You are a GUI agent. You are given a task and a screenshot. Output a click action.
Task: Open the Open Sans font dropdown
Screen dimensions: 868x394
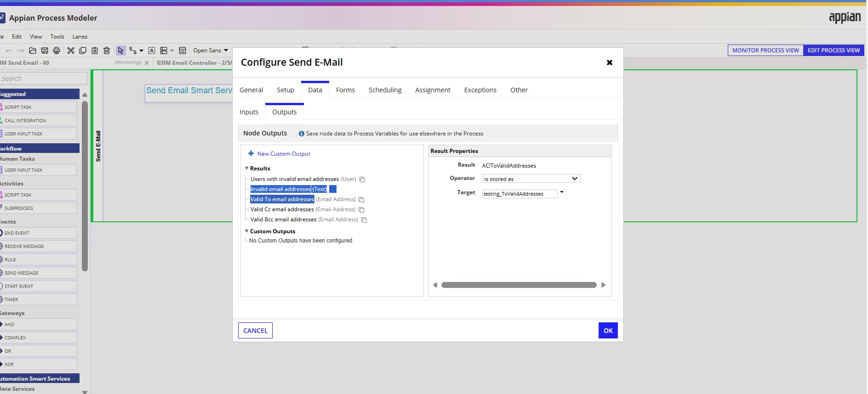(x=211, y=51)
